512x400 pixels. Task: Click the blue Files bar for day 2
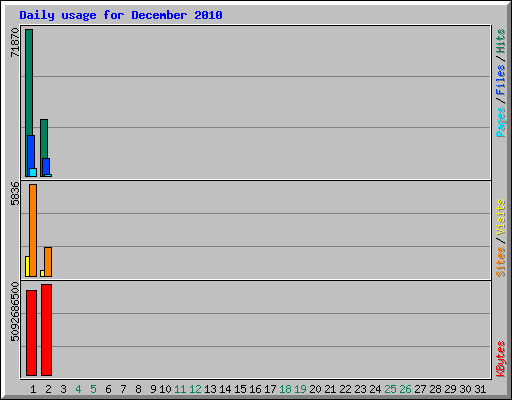(46, 167)
